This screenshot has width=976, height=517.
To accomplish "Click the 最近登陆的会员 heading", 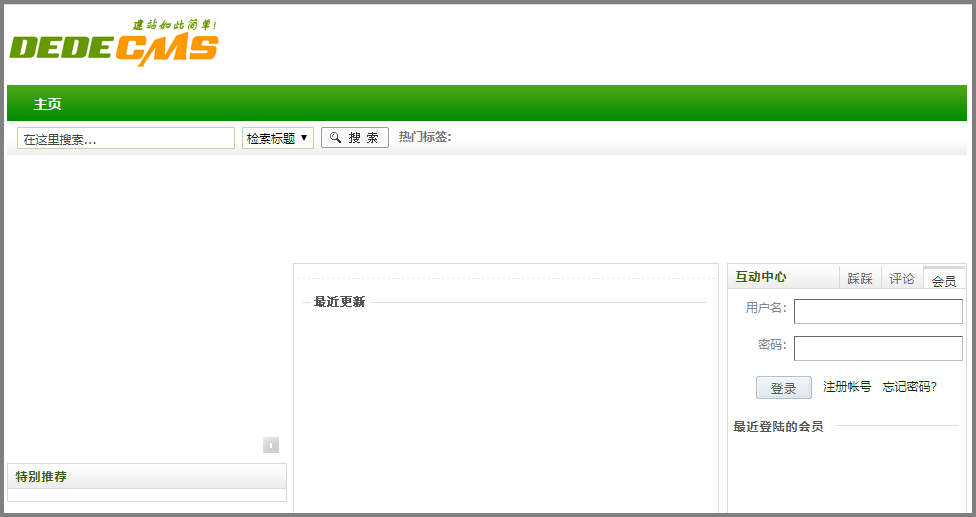I will [x=778, y=426].
